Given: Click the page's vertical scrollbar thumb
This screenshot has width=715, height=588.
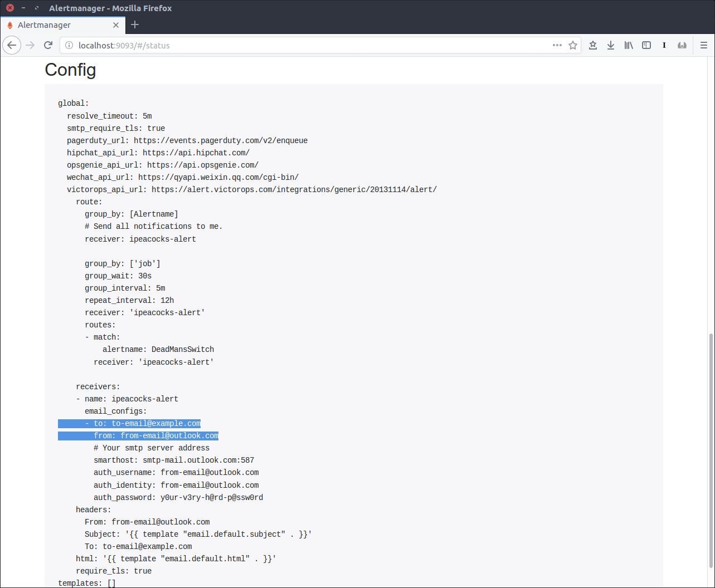Looking at the screenshot, I should [x=711, y=450].
